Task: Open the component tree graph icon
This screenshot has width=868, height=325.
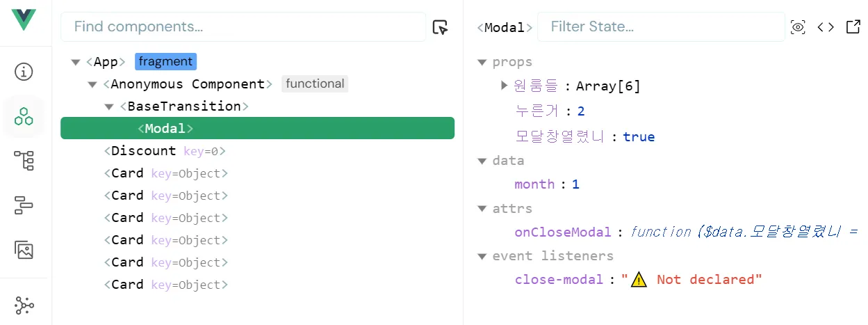Action: [x=24, y=161]
